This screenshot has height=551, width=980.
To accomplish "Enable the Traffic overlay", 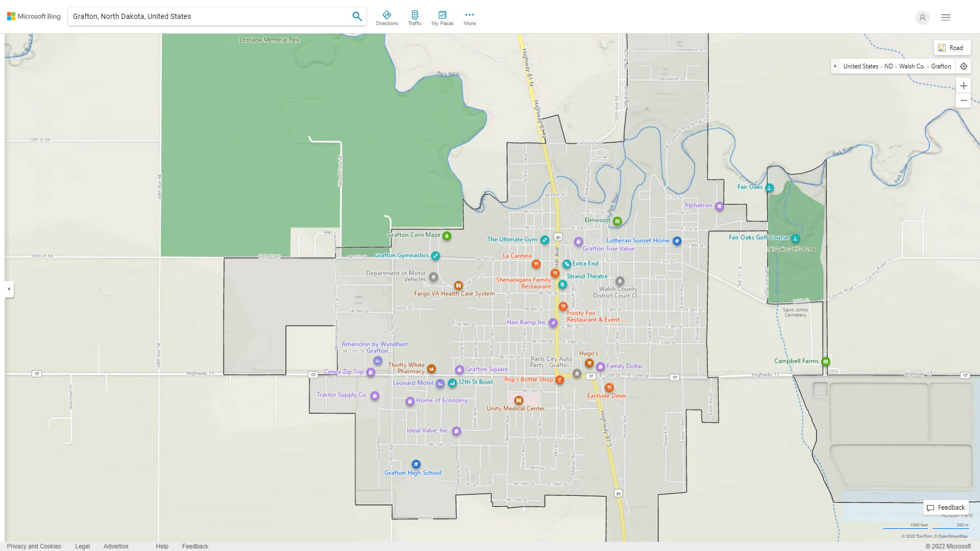I will pos(415,17).
